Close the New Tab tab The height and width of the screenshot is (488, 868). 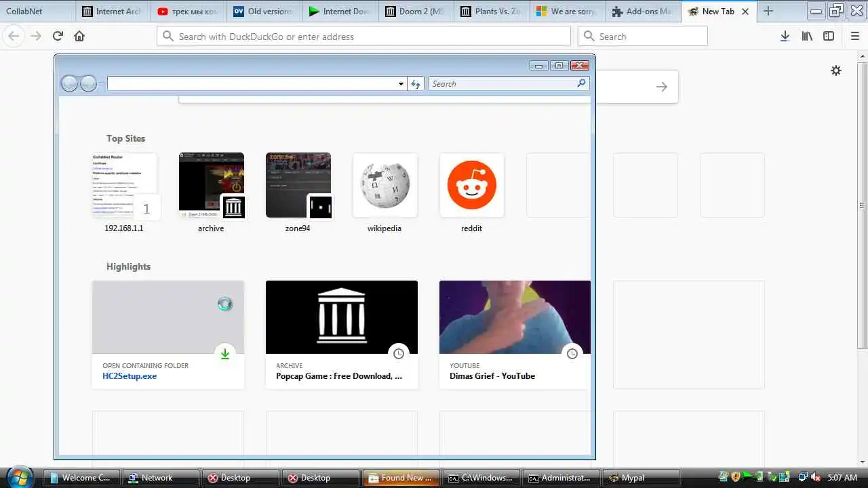[x=745, y=12]
